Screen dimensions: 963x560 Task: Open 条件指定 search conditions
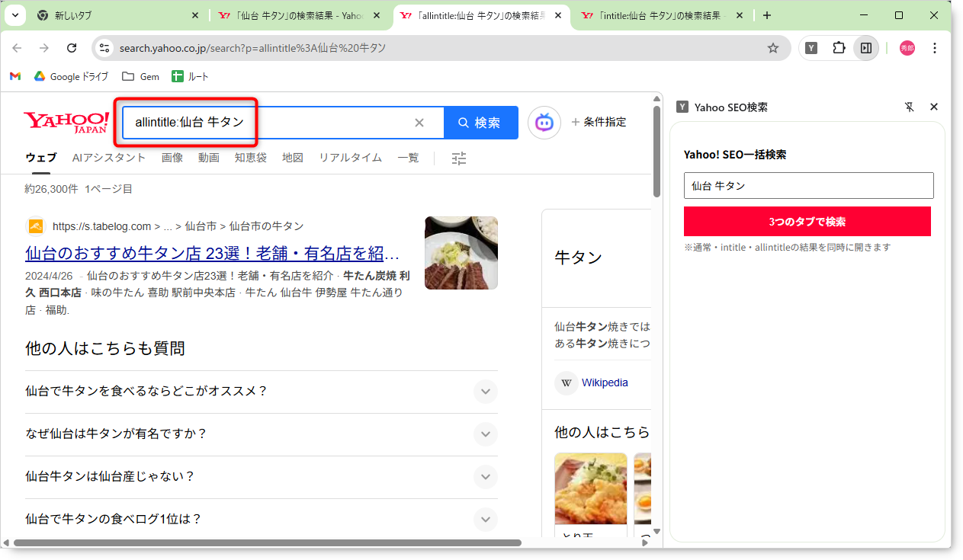599,122
